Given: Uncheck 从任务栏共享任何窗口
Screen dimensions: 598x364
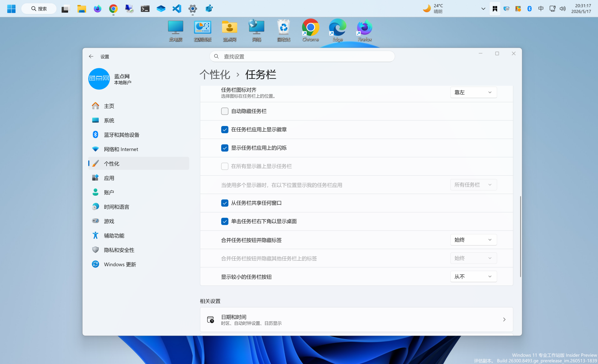Looking at the screenshot, I should click(225, 203).
